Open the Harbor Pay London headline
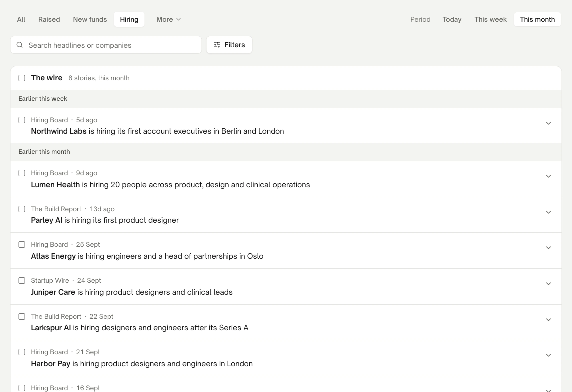572x392 pixels. click(142, 364)
